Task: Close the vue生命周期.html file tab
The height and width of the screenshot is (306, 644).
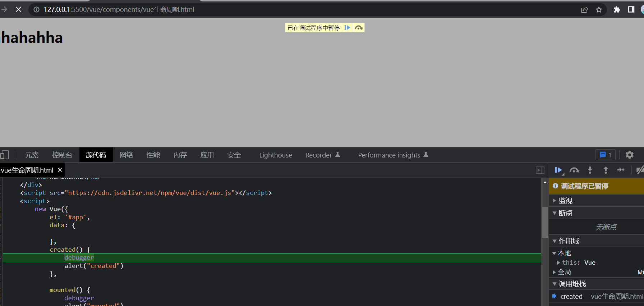Action: click(x=60, y=170)
